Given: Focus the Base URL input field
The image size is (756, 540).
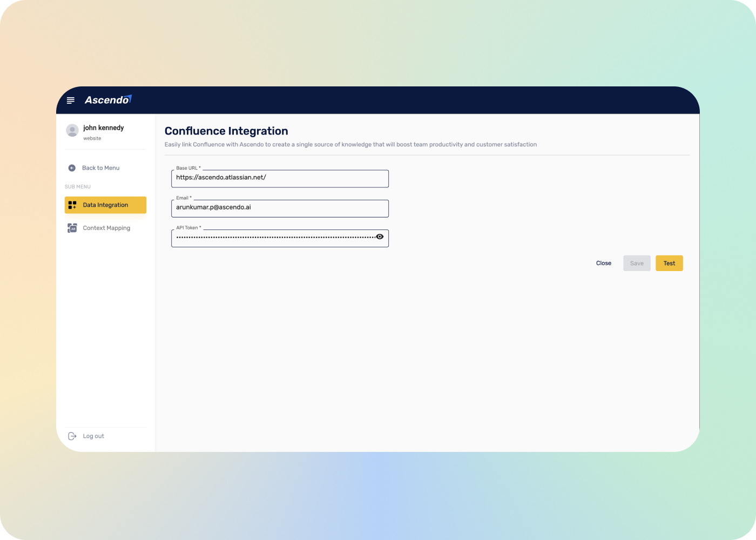Looking at the screenshot, I should click(x=280, y=179).
